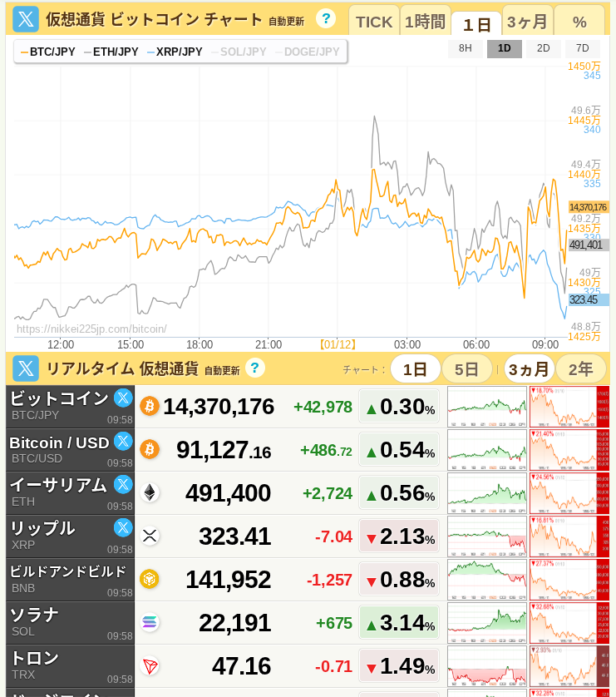Toggle the DOGE/JPY series in chart legend
The height and width of the screenshot is (697, 616).
tap(307, 52)
